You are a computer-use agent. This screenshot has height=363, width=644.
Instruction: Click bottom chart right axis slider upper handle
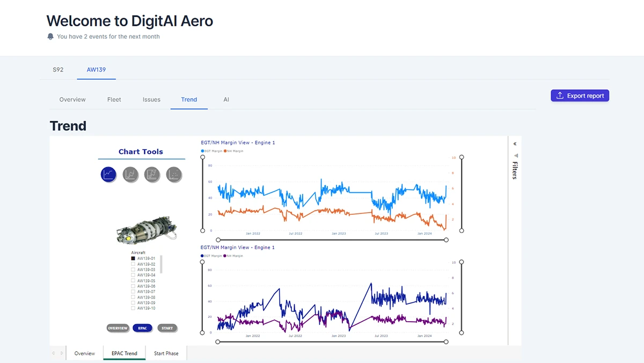click(x=462, y=263)
